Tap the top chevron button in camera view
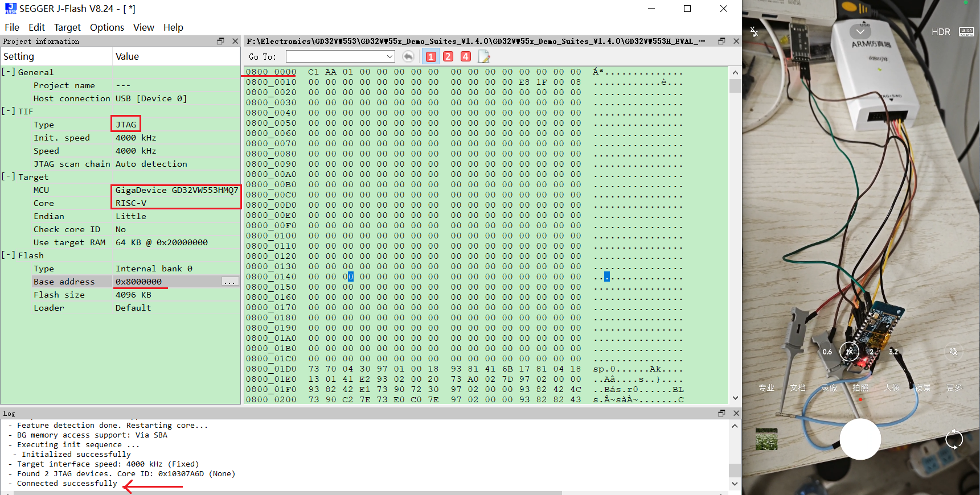This screenshot has height=495, width=980. click(860, 31)
